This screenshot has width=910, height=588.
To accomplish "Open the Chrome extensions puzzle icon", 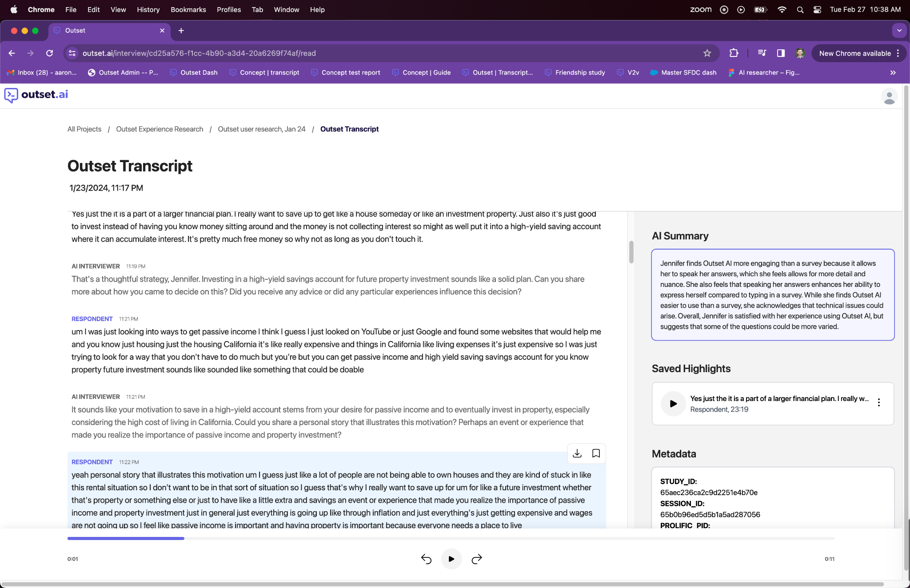I will (734, 53).
